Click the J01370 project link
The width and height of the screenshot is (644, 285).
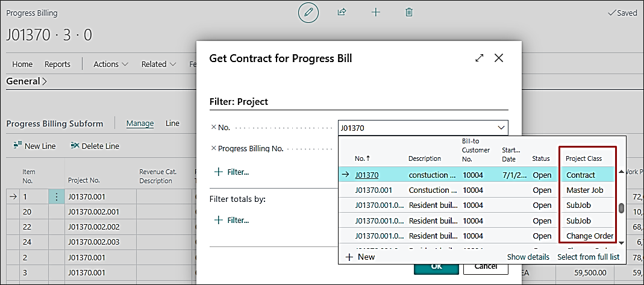[366, 175]
